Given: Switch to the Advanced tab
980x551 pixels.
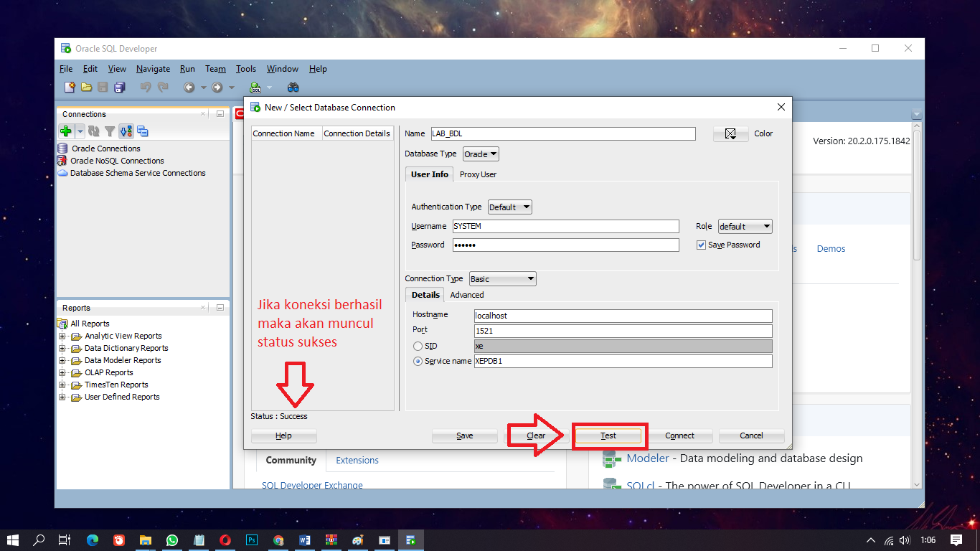Looking at the screenshot, I should 467,295.
